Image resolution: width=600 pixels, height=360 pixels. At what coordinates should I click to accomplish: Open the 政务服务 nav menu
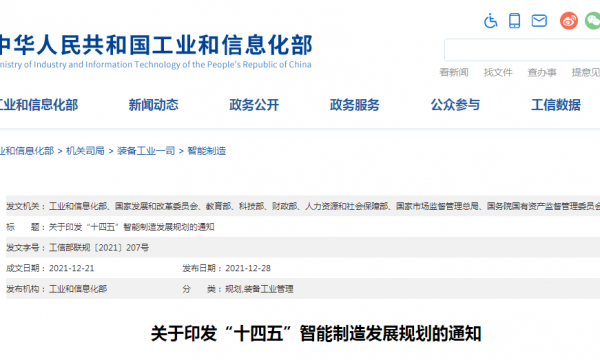(x=355, y=105)
